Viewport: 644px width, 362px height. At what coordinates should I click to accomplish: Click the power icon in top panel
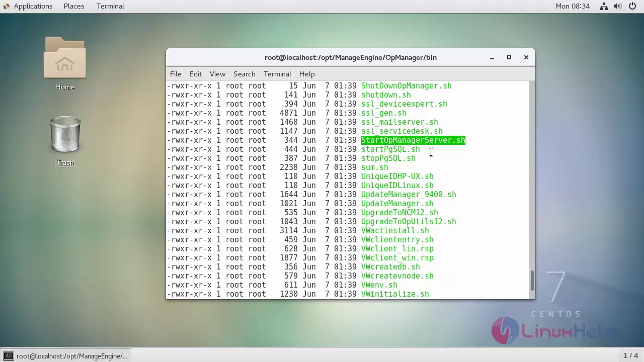[632, 6]
